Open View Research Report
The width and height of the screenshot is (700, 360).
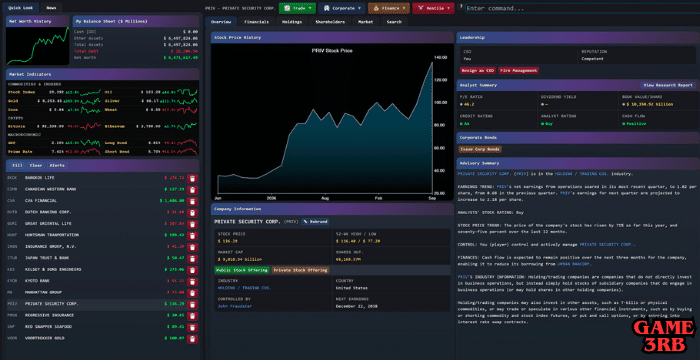(x=668, y=85)
